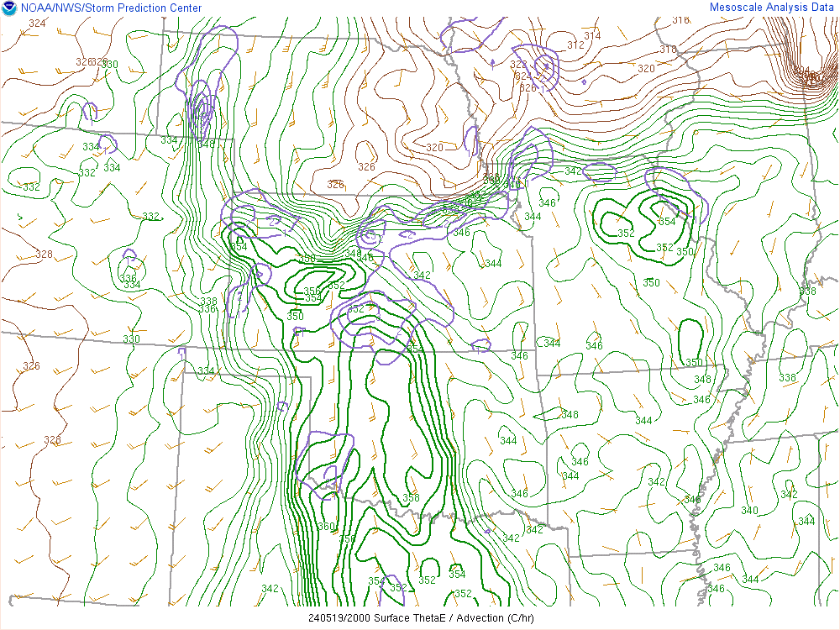Click 350 label beside small bold green oval
840x630 pixels.
[694, 362]
